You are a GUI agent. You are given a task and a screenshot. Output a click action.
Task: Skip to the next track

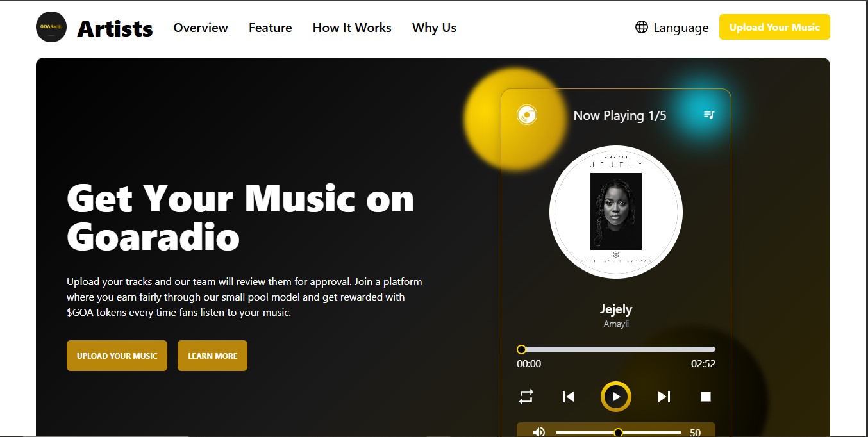point(664,396)
